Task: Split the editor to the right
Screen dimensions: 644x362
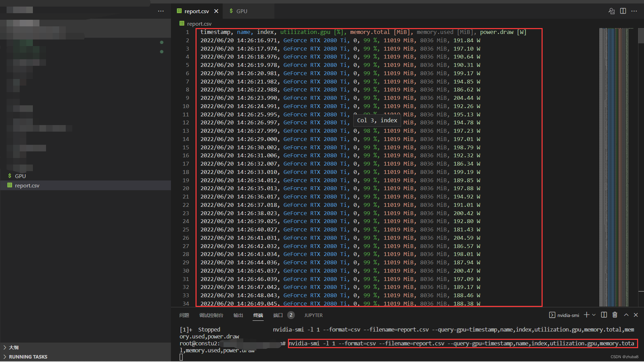Action: click(x=623, y=11)
